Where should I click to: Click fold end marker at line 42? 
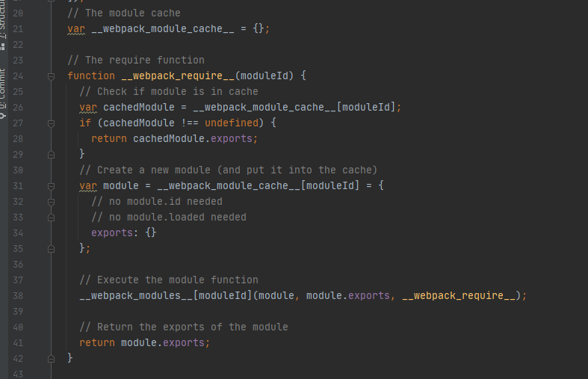(52, 359)
